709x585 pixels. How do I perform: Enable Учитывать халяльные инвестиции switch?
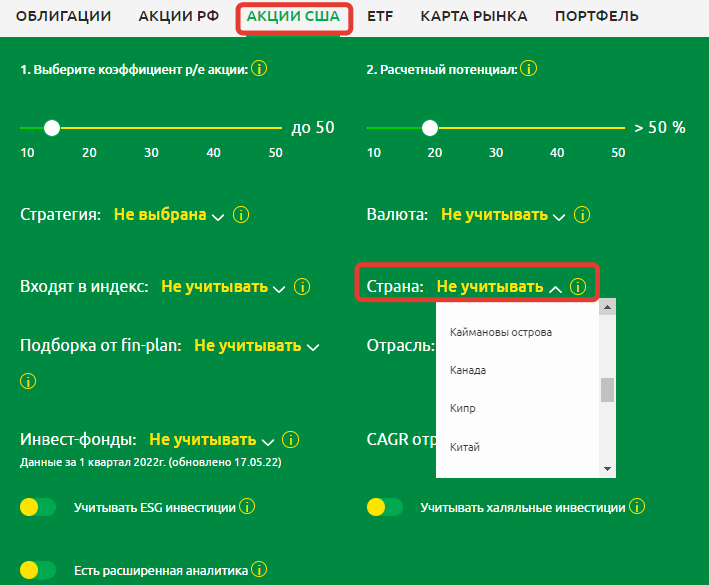[x=385, y=507]
